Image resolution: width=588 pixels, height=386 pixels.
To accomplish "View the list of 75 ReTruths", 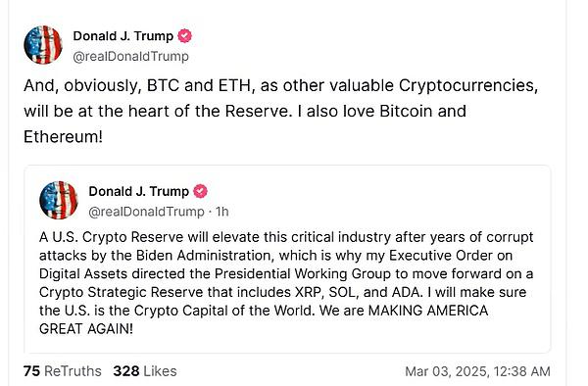I will [x=63, y=371].
